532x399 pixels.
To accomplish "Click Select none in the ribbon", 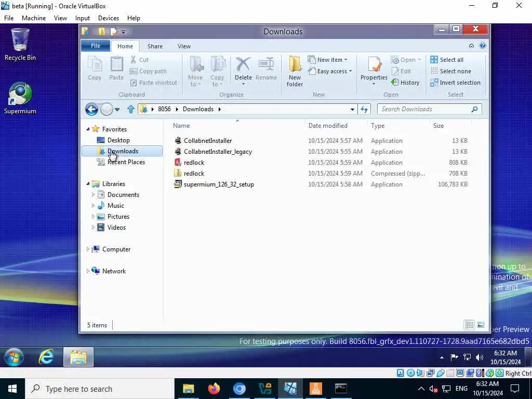I will tap(450, 71).
